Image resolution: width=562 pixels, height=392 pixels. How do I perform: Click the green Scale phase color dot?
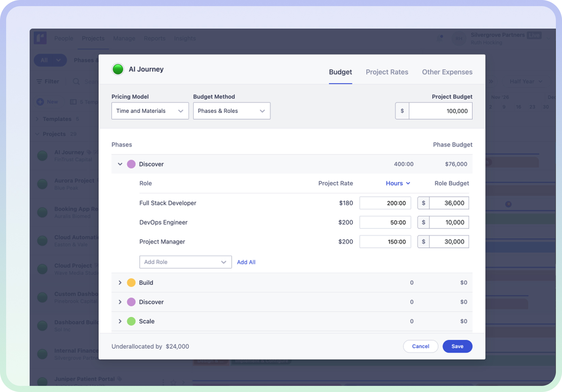(131, 321)
